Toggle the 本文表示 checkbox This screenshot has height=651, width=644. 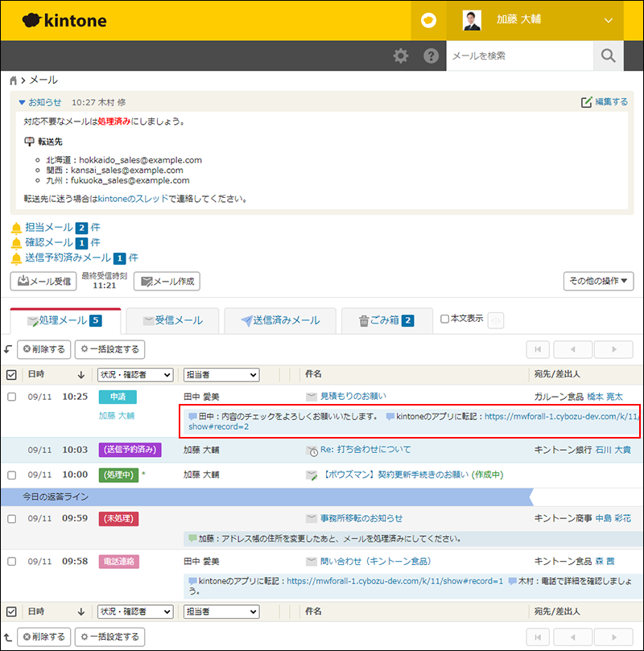445,319
